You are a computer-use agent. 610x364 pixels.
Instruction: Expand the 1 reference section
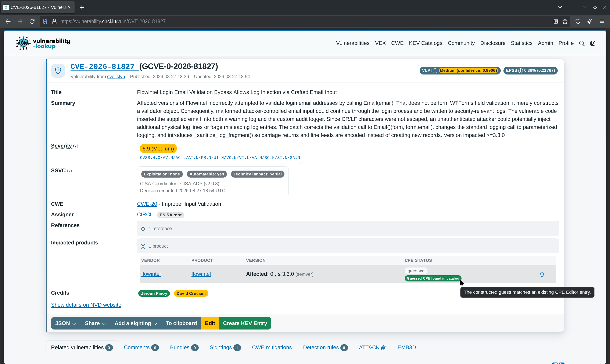(348, 229)
